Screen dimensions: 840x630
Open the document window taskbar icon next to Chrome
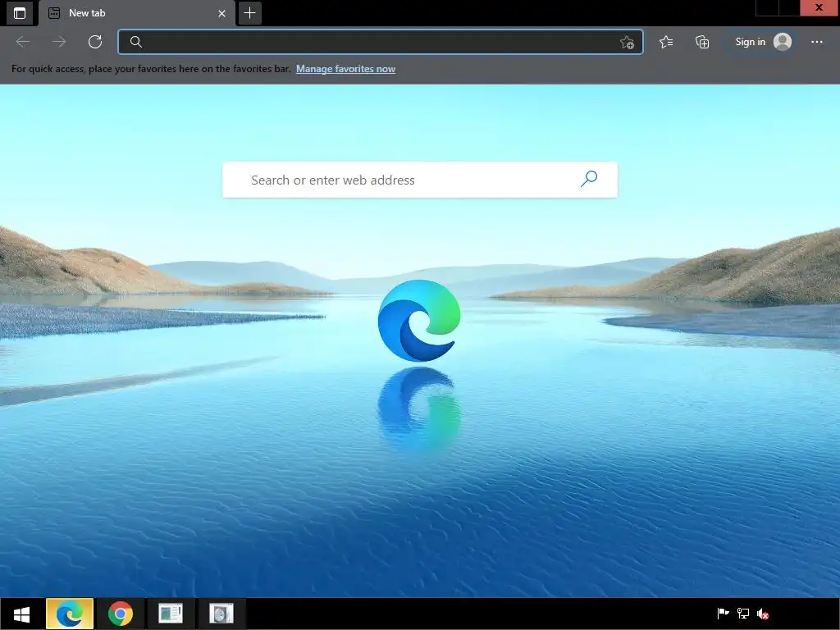tap(171, 614)
